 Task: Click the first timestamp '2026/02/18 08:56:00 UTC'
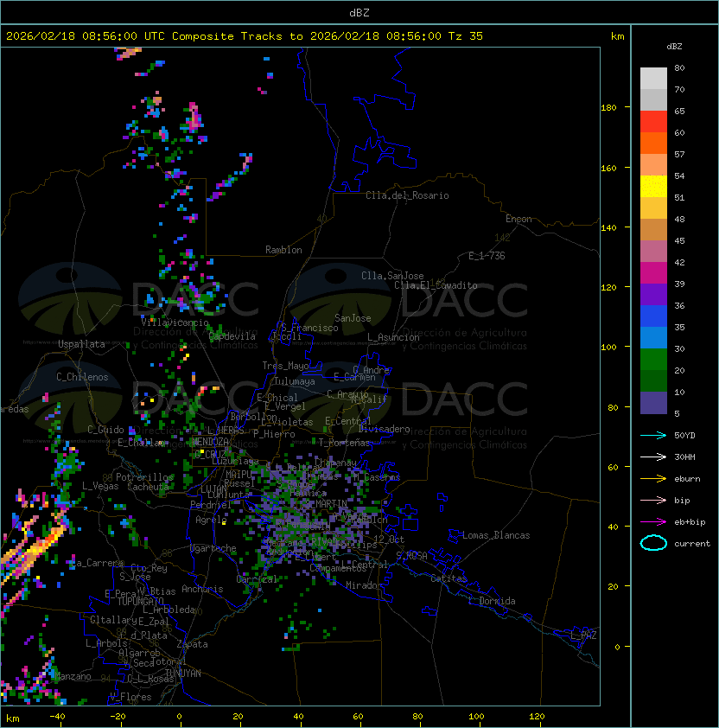pyautogui.click(x=86, y=36)
